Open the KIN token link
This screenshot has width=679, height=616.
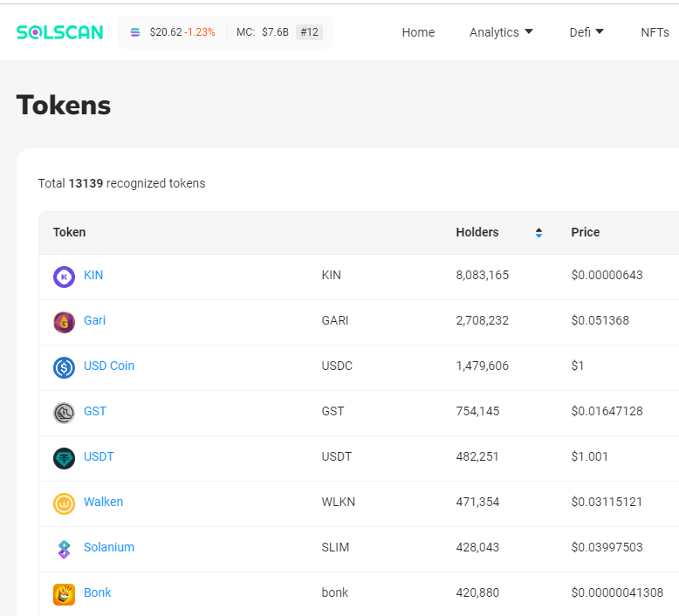[x=93, y=275]
